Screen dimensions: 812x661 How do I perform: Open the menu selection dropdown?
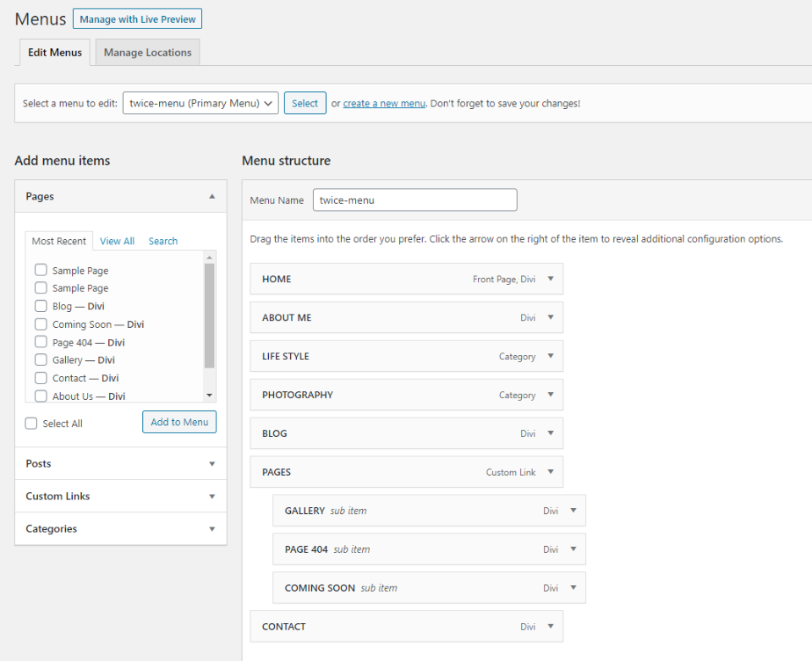click(200, 103)
